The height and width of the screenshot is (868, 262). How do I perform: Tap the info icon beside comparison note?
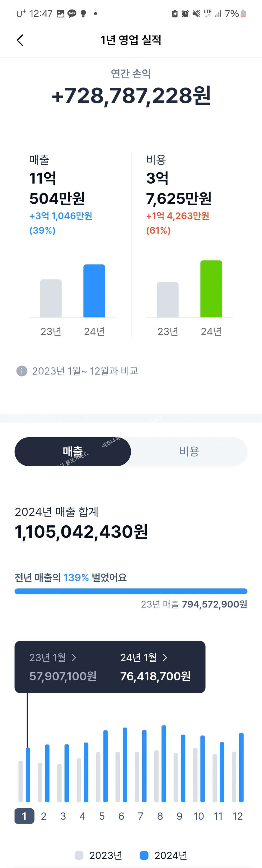[x=22, y=371]
